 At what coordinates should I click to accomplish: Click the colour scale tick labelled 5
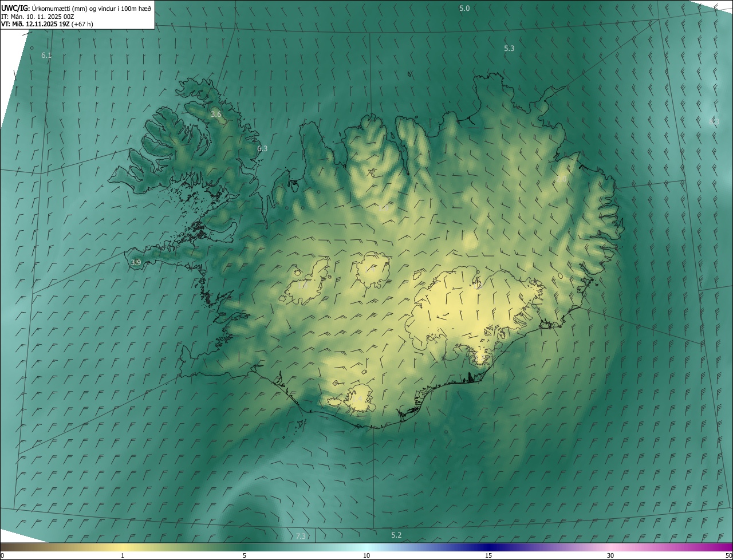(245, 555)
